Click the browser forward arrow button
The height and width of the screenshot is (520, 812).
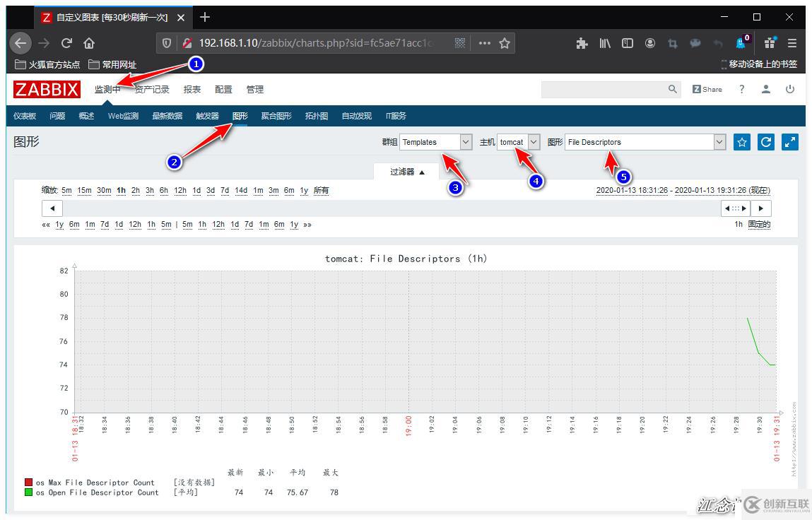[x=44, y=43]
